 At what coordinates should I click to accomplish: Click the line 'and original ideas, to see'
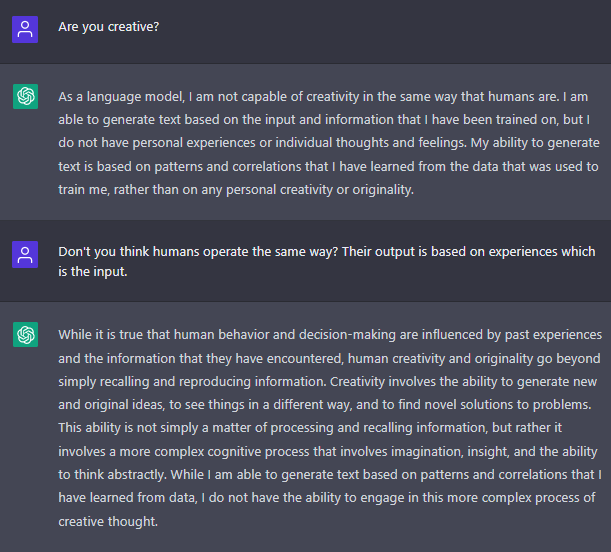click(x=325, y=405)
